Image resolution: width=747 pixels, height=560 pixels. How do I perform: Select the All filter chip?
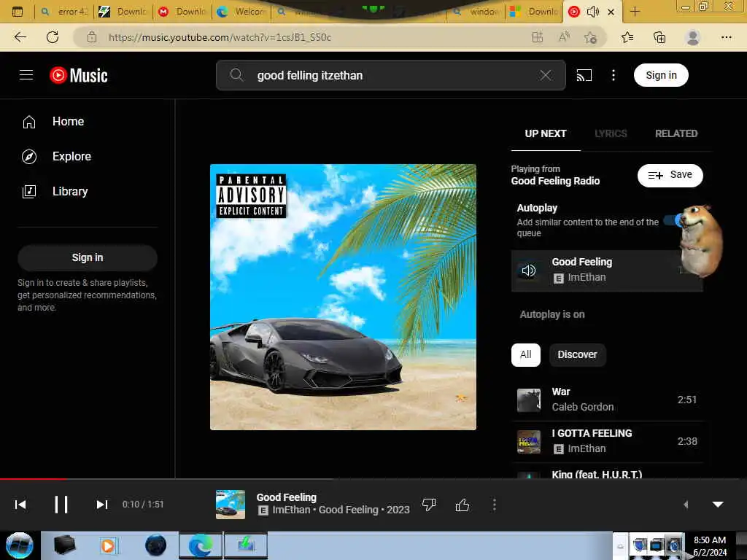click(x=525, y=355)
